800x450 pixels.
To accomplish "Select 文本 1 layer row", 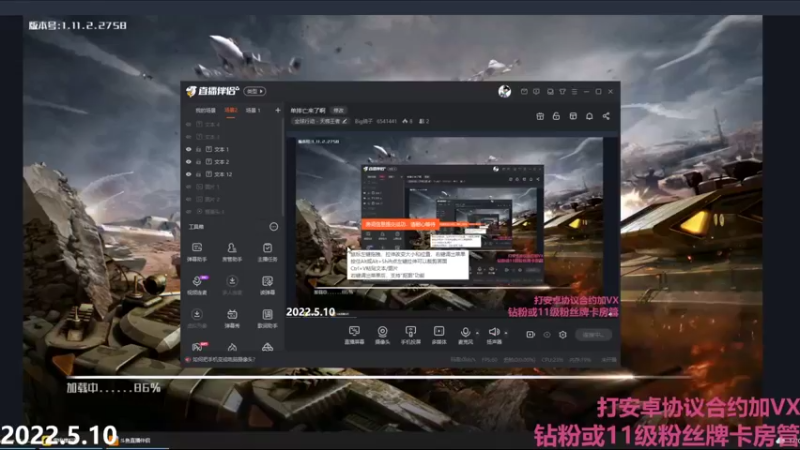I will (x=232, y=149).
